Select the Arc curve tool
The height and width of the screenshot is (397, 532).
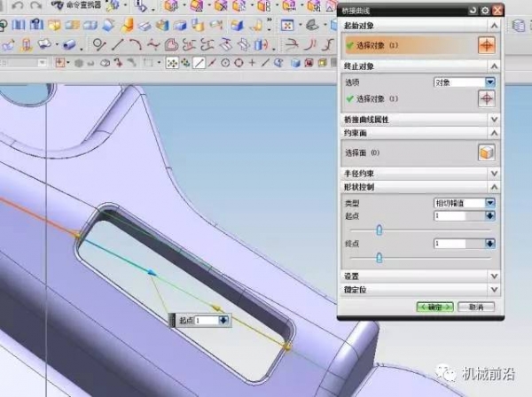[x=136, y=44]
